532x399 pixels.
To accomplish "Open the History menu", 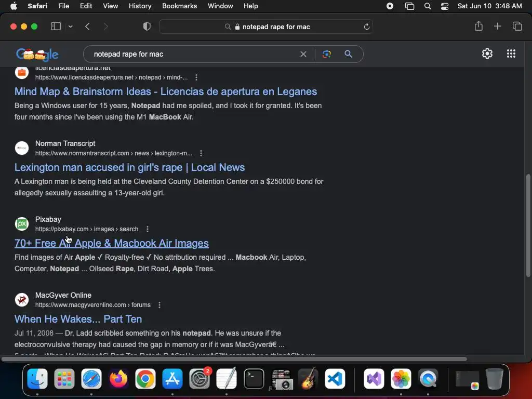I will pos(140,6).
